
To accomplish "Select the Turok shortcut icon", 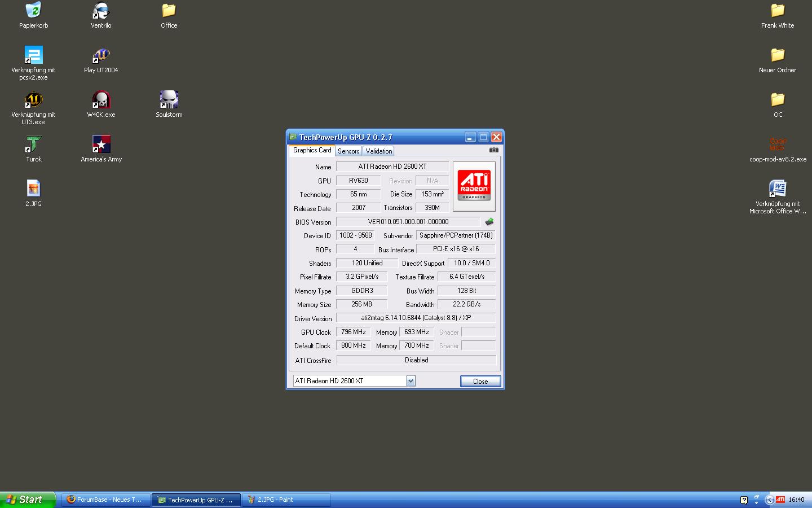I will click(x=33, y=144).
